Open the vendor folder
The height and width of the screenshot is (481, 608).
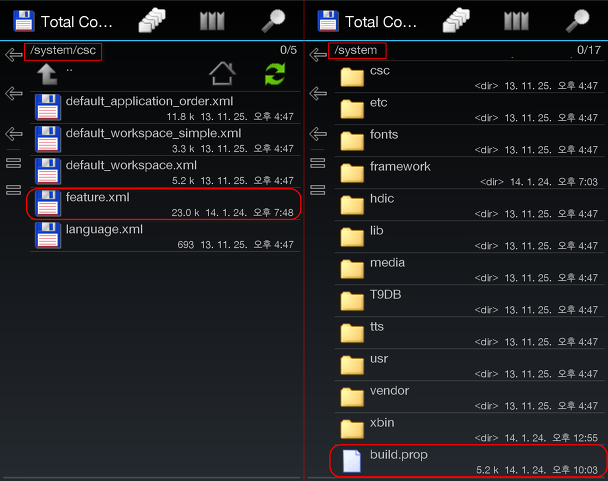point(469,397)
